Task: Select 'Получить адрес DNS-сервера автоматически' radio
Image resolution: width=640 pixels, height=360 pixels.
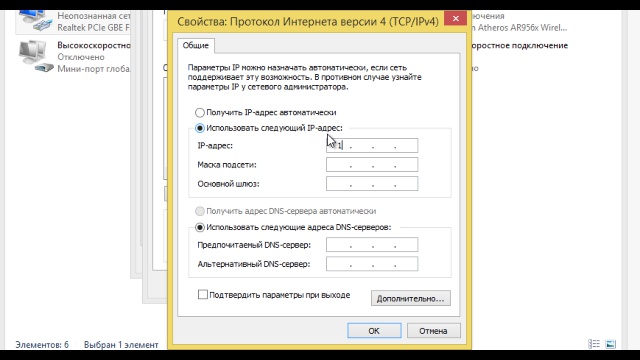Action: pyautogui.click(x=200, y=211)
